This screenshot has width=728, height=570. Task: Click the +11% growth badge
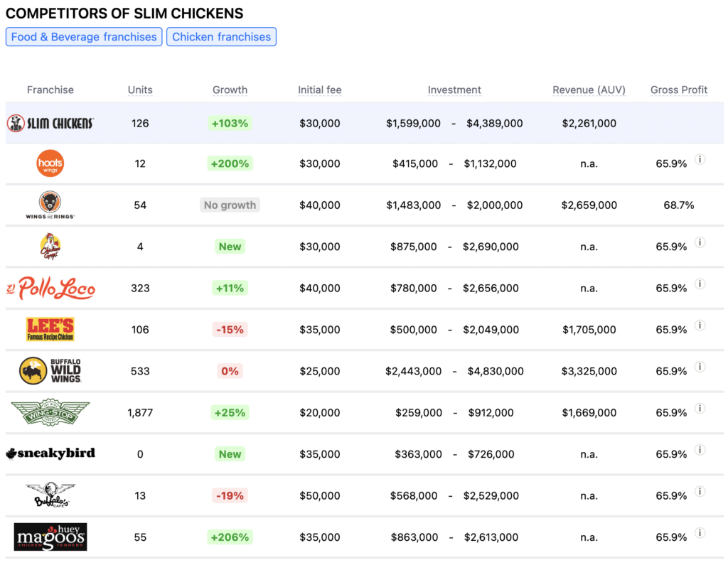point(230,289)
